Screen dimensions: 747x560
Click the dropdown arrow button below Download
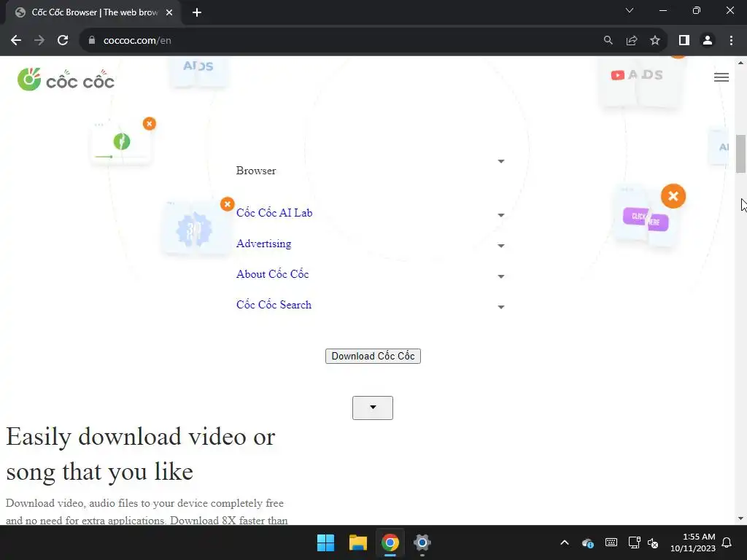click(373, 408)
